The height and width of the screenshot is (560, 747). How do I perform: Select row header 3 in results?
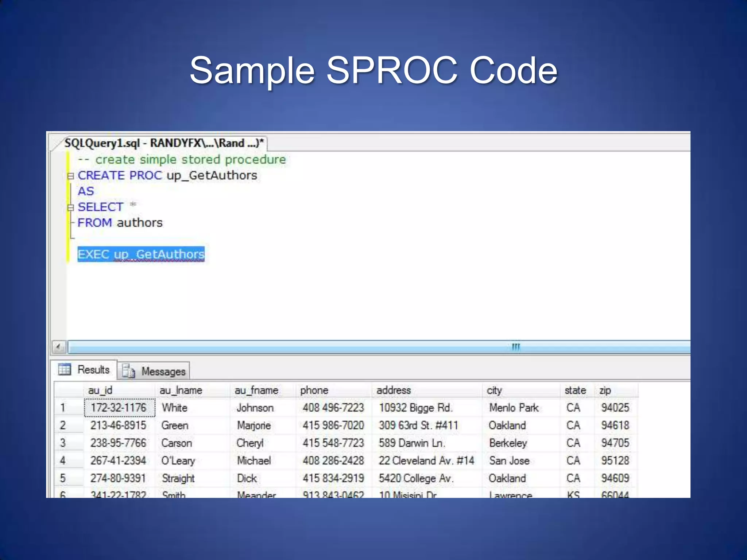click(x=69, y=443)
